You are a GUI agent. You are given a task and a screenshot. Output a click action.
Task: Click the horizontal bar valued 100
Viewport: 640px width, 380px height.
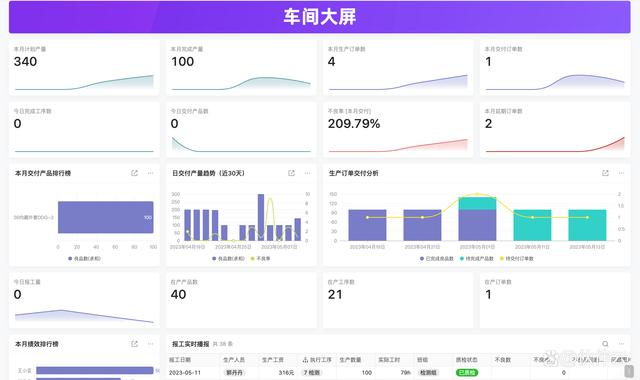pyautogui.click(x=106, y=217)
